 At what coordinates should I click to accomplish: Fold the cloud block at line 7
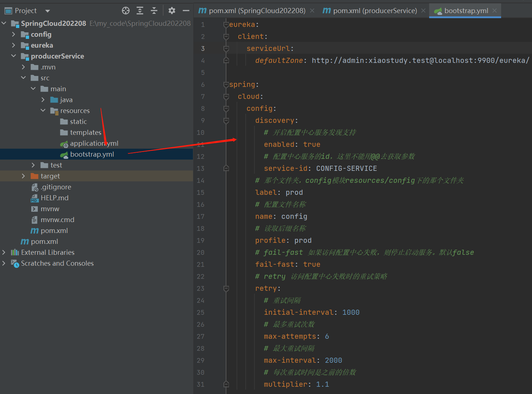coord(226,97)
